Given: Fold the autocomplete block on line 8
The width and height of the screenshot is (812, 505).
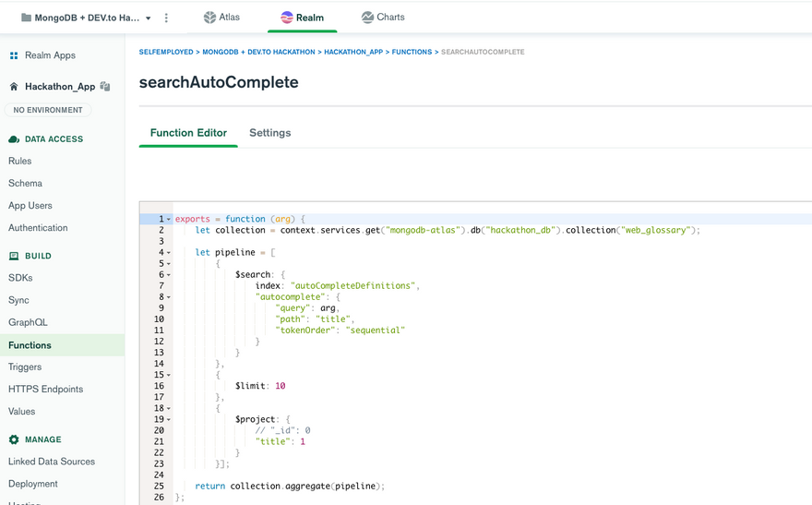Looking at the screenshot, I should pyautogui.click(x=169, y=297).
